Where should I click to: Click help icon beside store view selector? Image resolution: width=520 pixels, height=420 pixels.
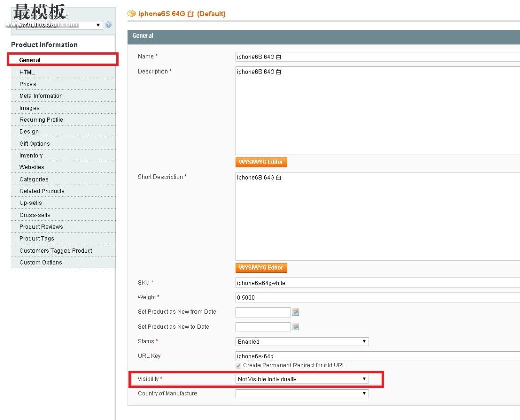click(108, 25)
